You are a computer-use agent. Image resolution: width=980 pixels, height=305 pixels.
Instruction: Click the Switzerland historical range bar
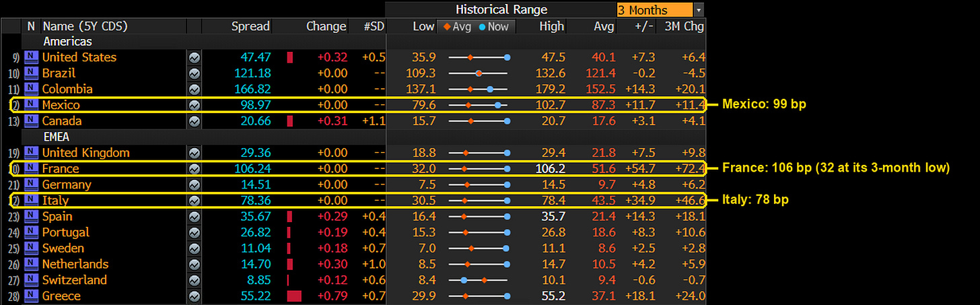pyautogui.click(x=478, y=280)
